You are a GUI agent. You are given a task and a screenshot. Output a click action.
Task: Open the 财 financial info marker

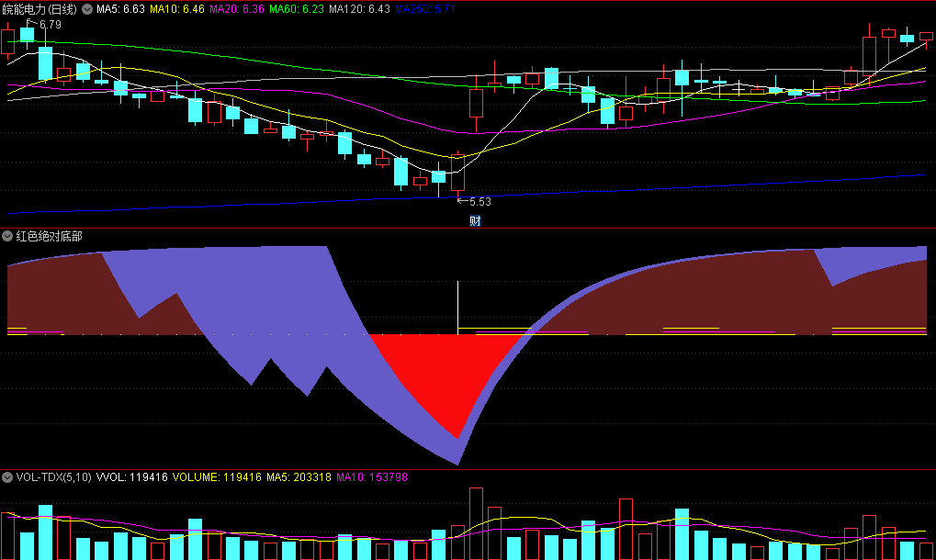point(475,220)
